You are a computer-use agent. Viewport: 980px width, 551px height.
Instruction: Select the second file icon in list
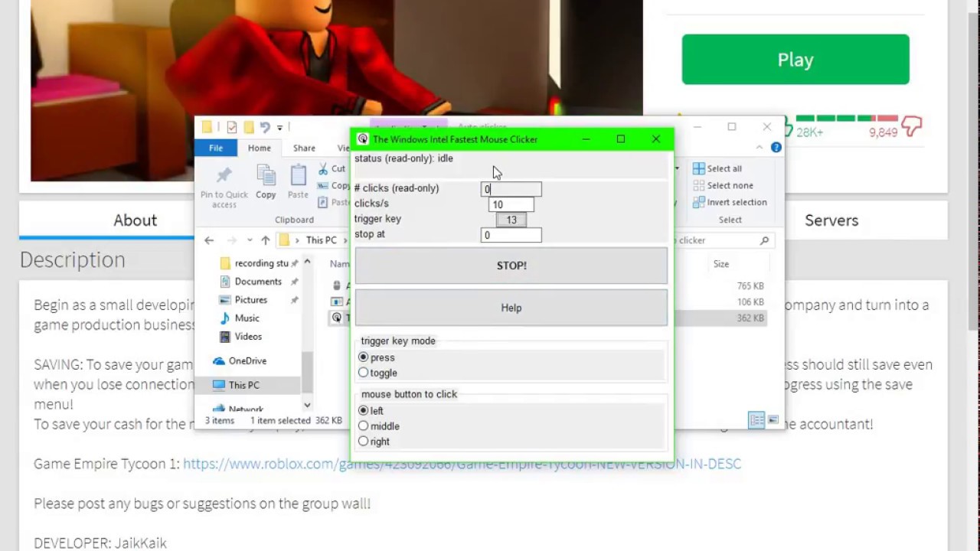(x=337, y=302)
